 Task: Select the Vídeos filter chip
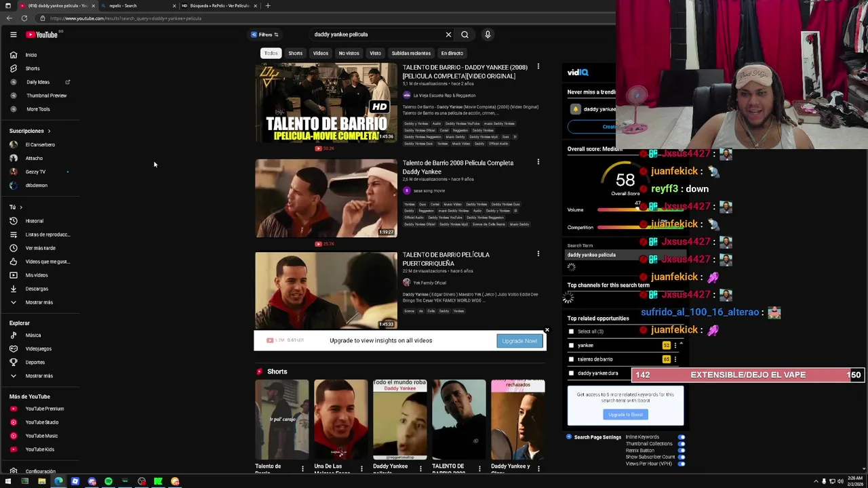321,54
